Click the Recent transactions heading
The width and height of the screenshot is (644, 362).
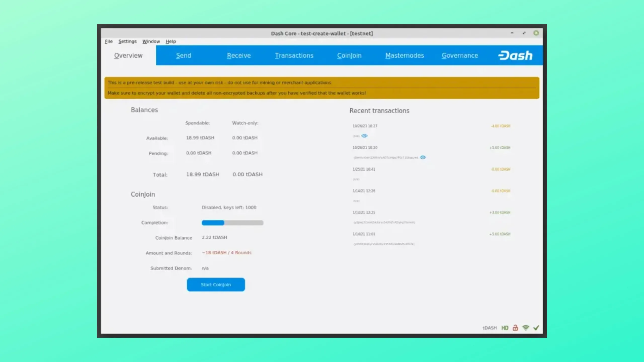pyautogui.click(x=379, y=111)
